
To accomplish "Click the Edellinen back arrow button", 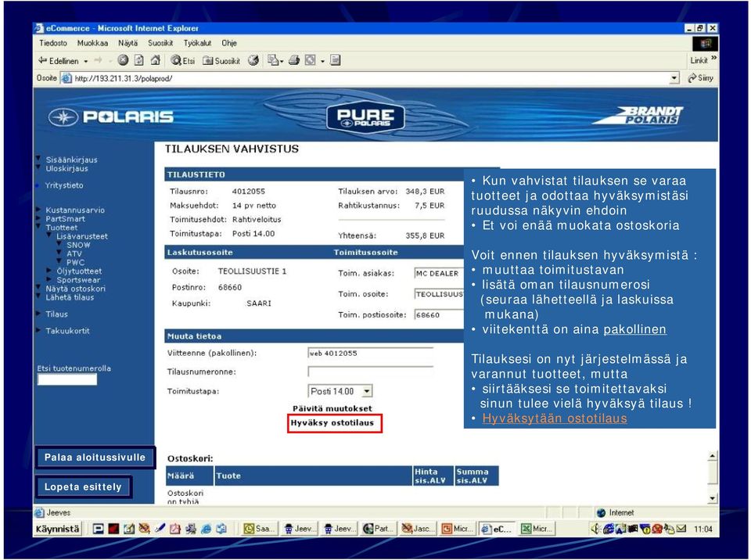I will click(x=59, y=60).
